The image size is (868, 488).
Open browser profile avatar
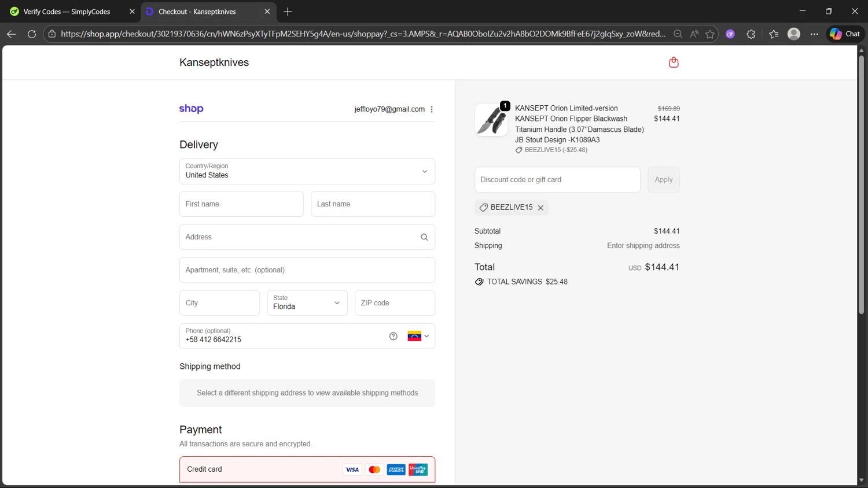point(794,34)
